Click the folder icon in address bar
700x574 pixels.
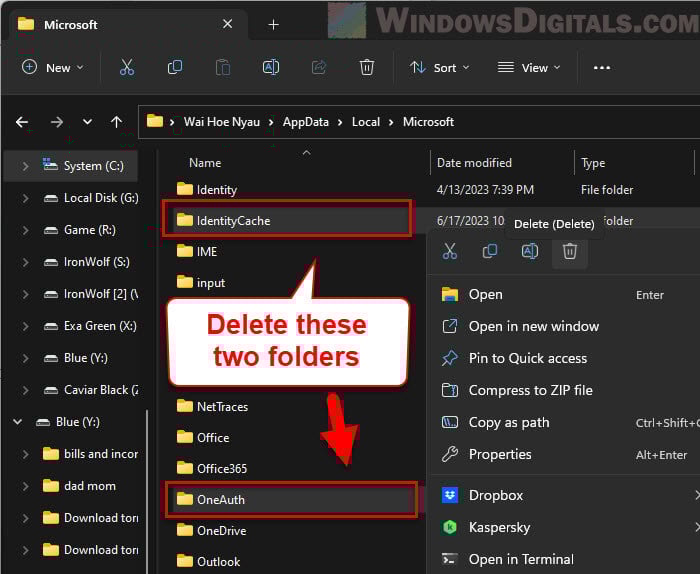[x=155, y=121]
